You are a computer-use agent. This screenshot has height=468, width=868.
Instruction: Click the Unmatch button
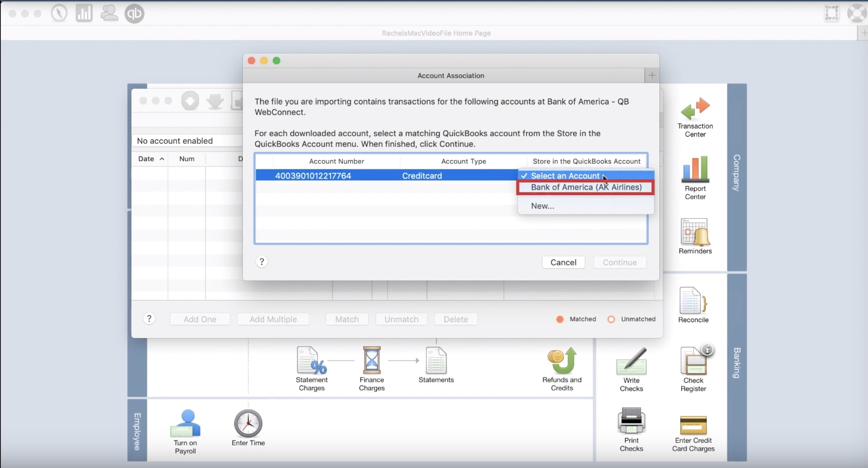click(401, 319)
